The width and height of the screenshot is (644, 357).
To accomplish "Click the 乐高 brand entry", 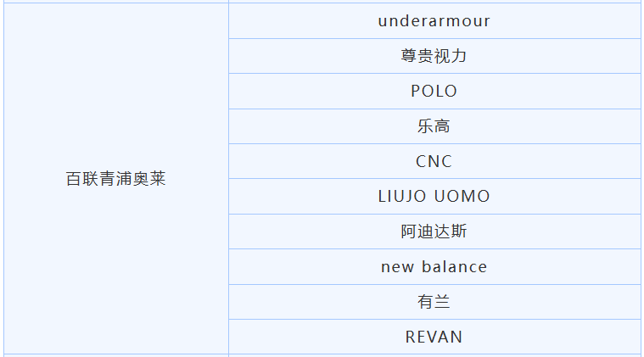I will tap(434, 126).
